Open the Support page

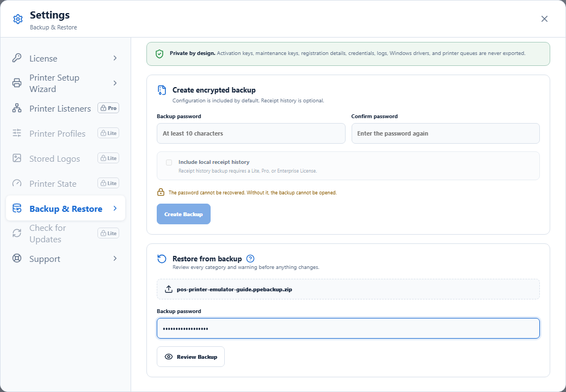[x=66, y=259]
